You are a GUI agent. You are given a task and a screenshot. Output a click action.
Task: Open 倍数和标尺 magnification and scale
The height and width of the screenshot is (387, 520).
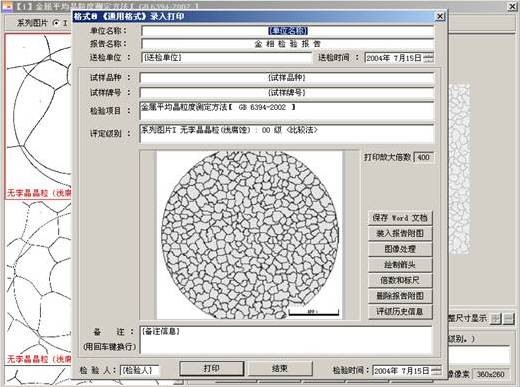[x=400, y=280]
